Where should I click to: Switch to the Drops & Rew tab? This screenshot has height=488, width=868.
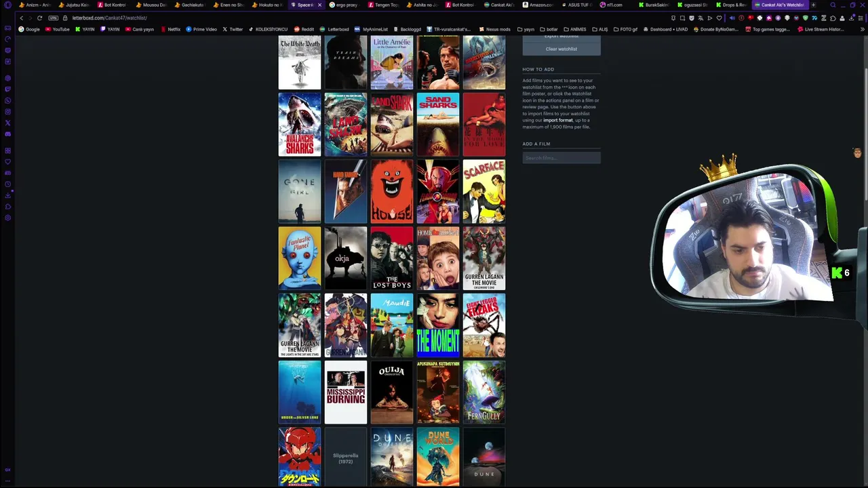tap(732, 5)
